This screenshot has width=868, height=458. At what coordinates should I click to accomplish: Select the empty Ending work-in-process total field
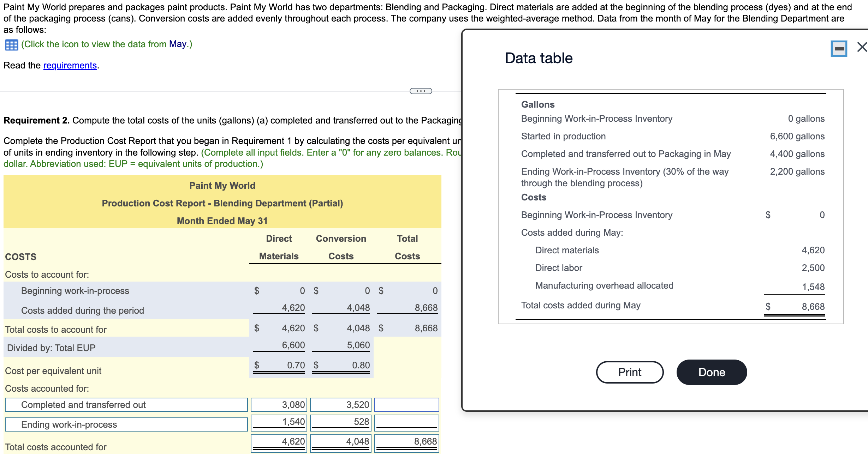point(407,422)
